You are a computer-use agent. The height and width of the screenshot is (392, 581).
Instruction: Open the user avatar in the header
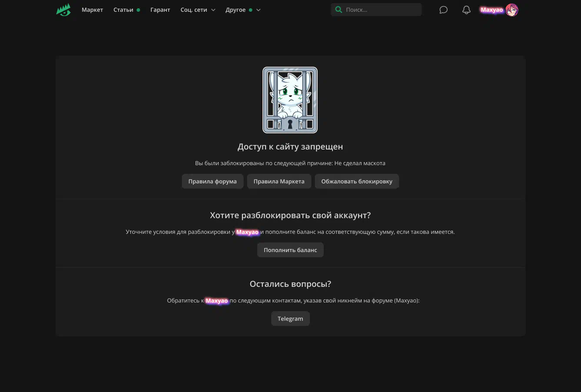tap(512, 10)
